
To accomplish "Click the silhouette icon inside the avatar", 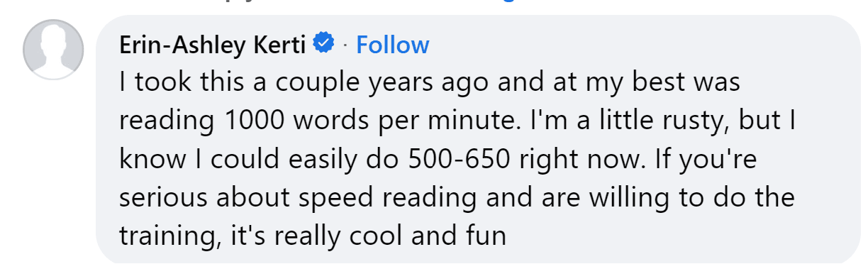I will pos(51,53).
